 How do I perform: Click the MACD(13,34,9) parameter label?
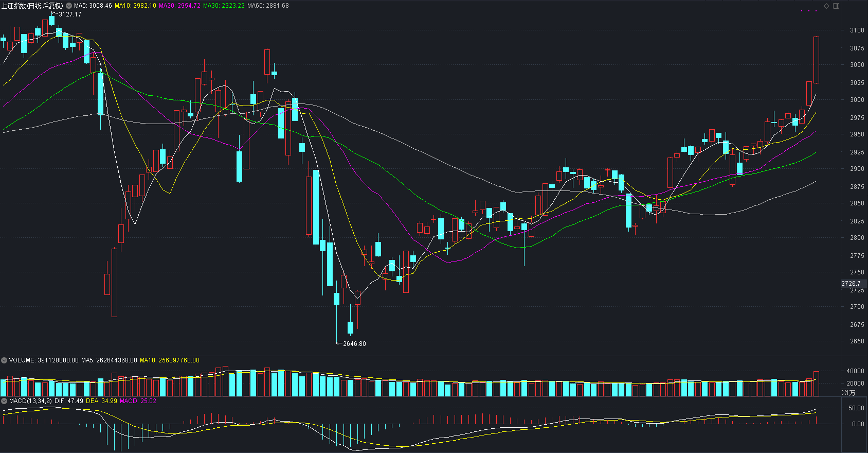[x=30, y=401]
